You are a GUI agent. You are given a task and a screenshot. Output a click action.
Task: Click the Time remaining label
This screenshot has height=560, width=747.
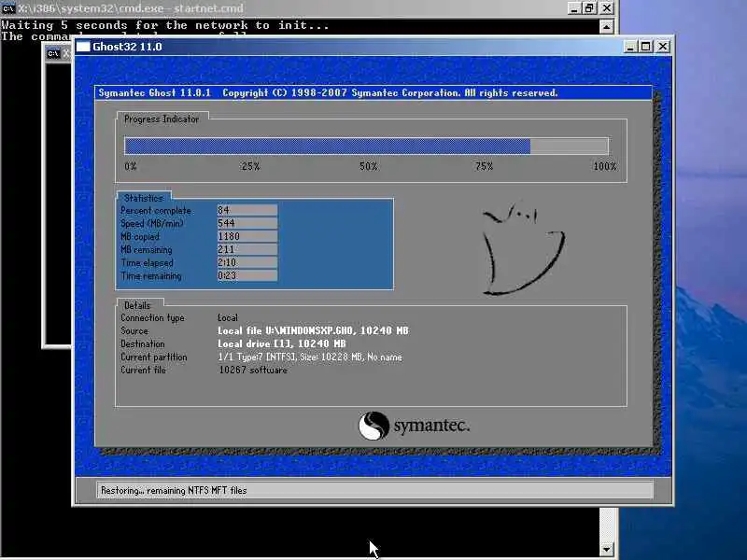[151, 275]
